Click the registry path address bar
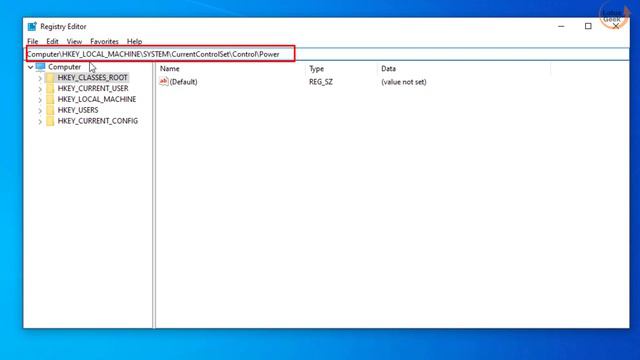This screenshot has width=640, height=360. pos(327,54)
